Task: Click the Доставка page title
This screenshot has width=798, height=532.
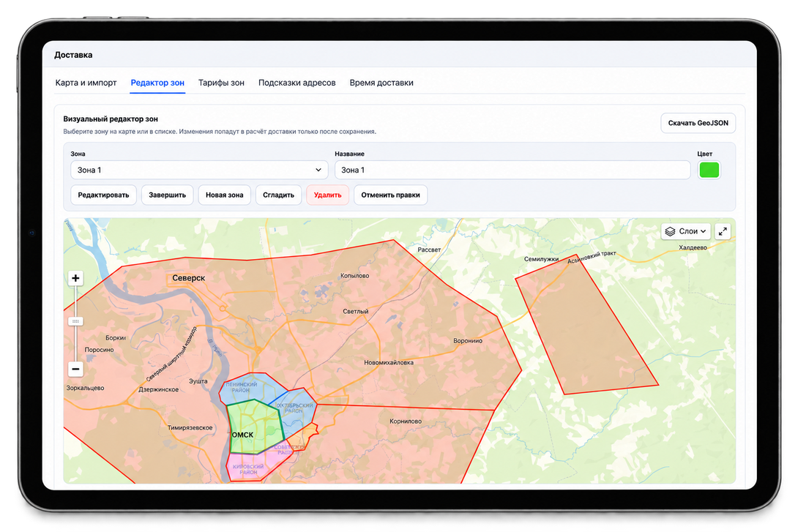Action: (73, 55)
